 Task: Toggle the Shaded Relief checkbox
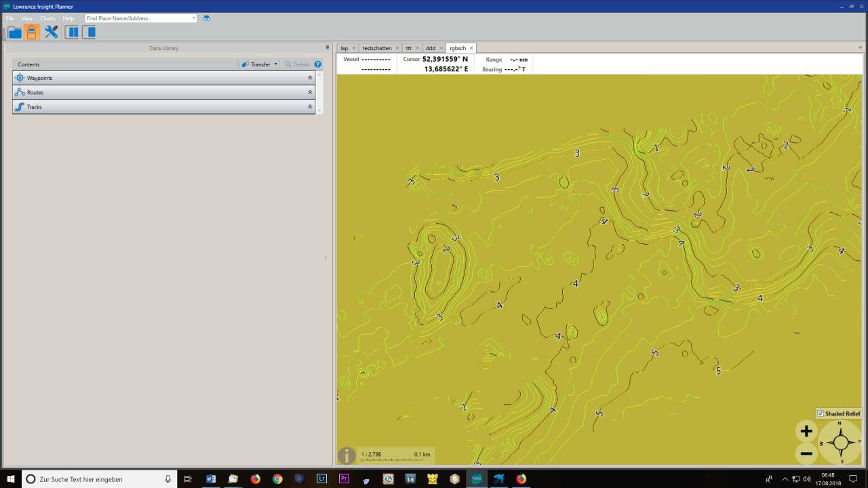[821, 413]
